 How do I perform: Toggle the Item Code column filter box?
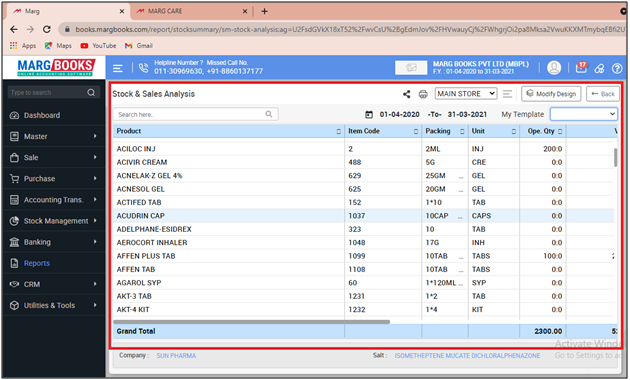(416, 131)
